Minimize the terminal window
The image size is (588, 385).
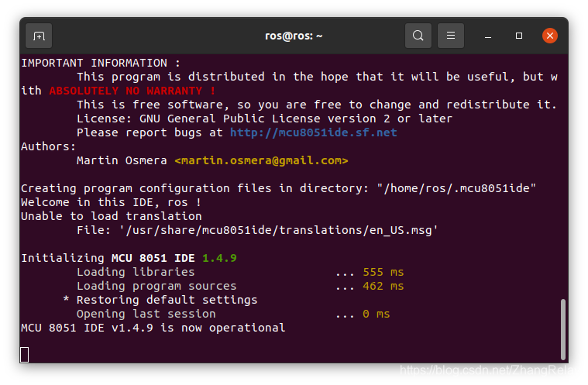(487, 36)
